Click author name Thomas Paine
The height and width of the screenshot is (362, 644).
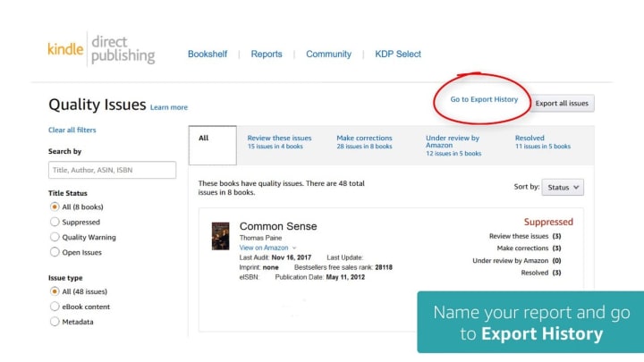click(x=260, y=238)
